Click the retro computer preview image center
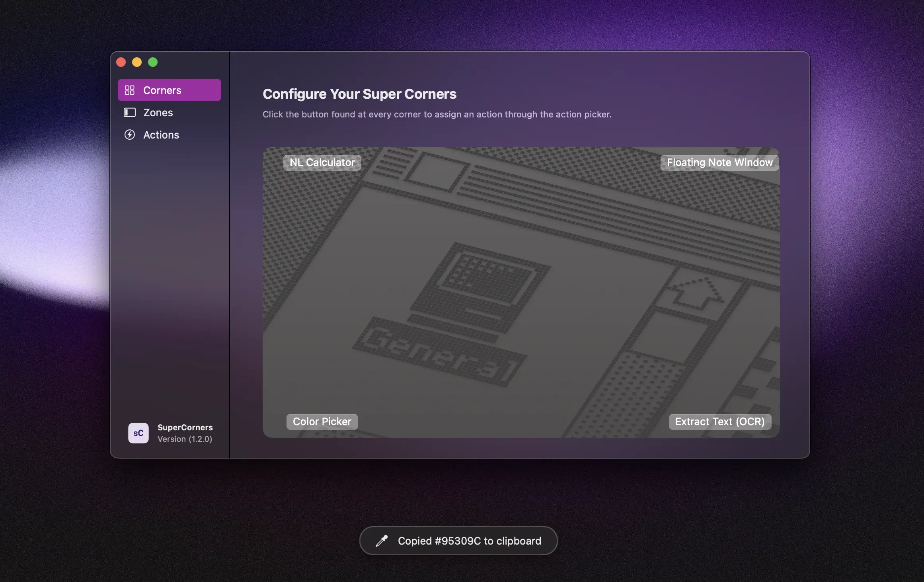Screen dimensions: 924x582 [x=520, y=293]
